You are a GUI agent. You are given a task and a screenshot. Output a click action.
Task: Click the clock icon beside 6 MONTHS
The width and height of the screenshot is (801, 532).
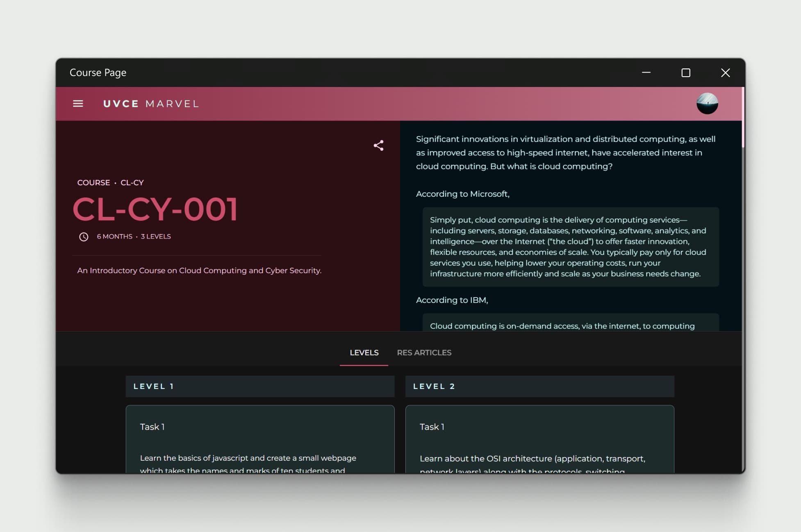click(x=84, y=237)
